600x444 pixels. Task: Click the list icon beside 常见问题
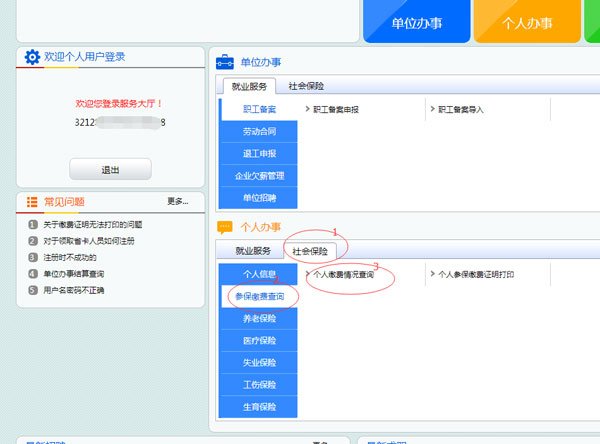point(32,202)
